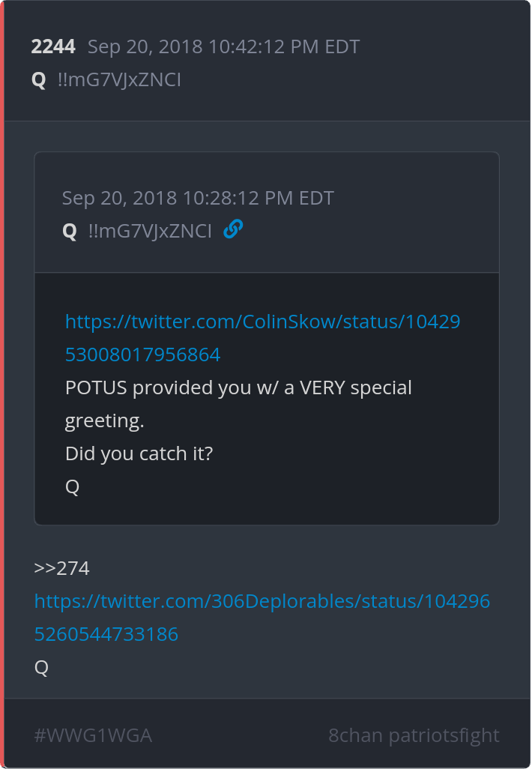Image resolution: width=532 pixels, height=769 pixels.
Task: Click the Q signature inside quoted post
Action: (x=73, y=487)
